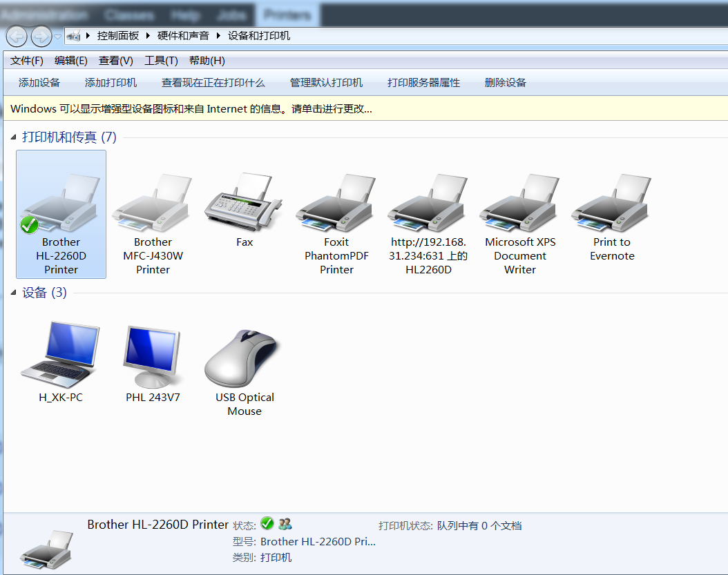728x575 pixels.
Task: Switch to the Printers tab
Action: click(286, 14)
